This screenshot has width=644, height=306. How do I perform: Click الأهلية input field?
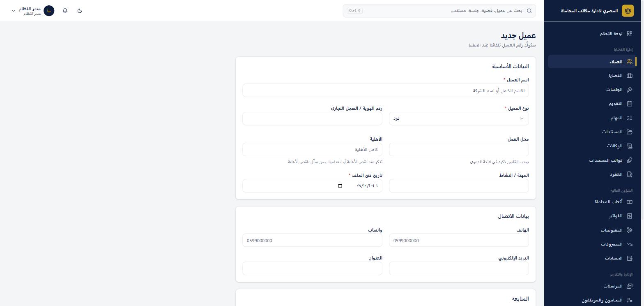(312, 149)
